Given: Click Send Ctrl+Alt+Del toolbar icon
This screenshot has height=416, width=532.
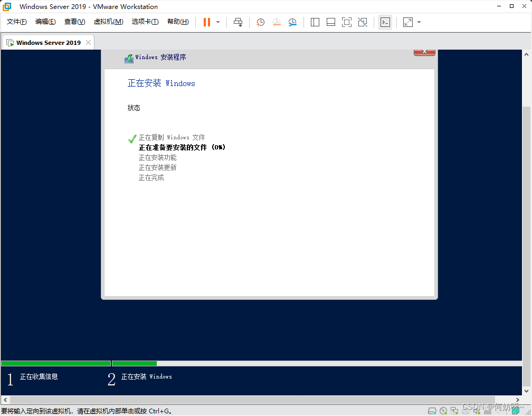Looking at the screenshot, I should (238, 22).
